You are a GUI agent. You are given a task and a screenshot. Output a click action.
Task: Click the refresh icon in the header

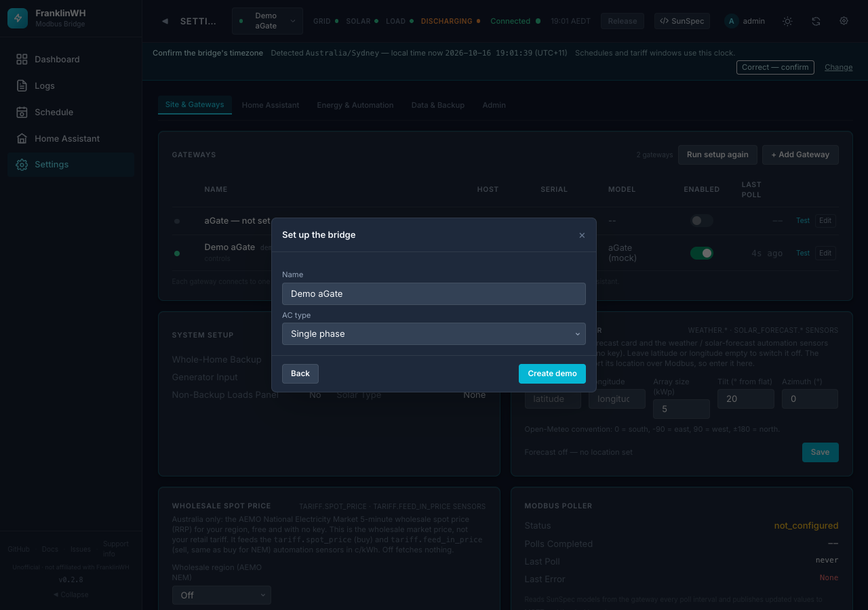tap(816, 21)
